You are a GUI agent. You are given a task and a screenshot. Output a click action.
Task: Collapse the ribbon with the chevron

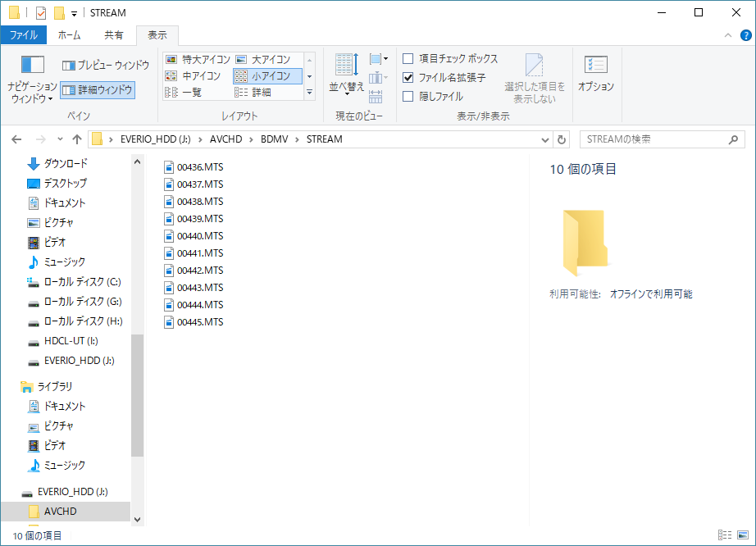tap(728, 35)
